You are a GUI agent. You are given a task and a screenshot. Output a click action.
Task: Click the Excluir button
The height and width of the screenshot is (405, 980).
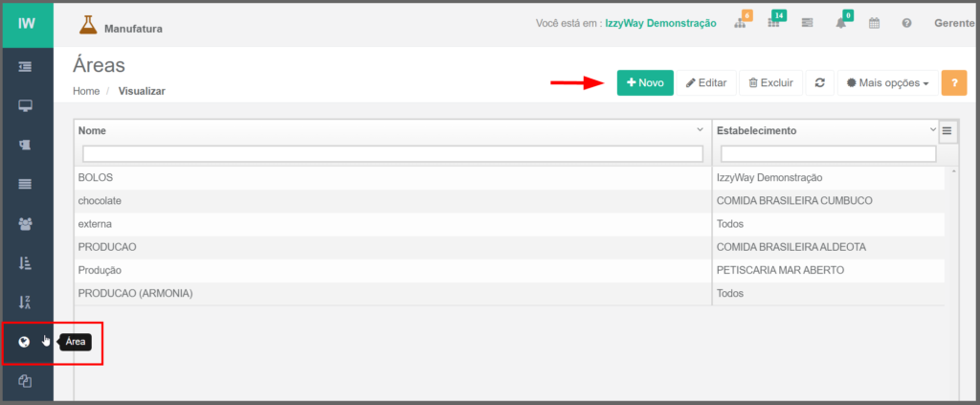[x=769, y=83]
